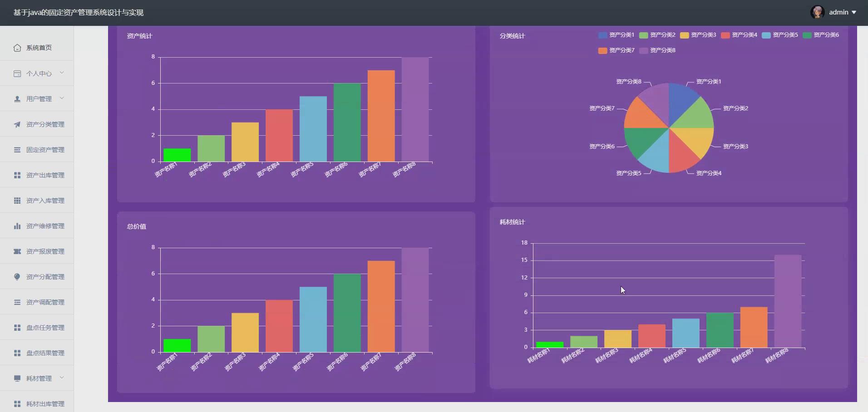The width and height of the screenshot is (868, 412).
Task: Click the lines icon beside 资产调配管理
Action: [x=17, y=302]
